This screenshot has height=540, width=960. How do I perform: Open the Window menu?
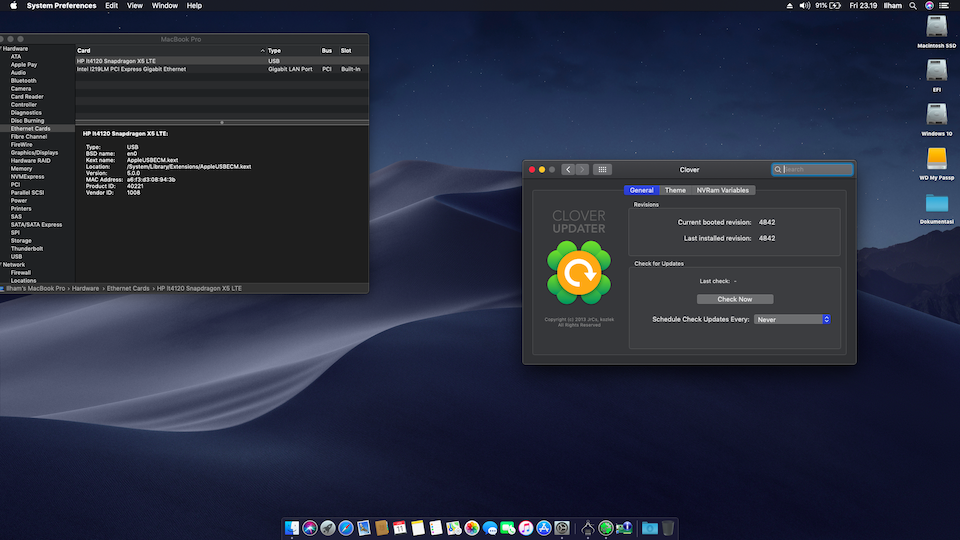pos(165,6)
